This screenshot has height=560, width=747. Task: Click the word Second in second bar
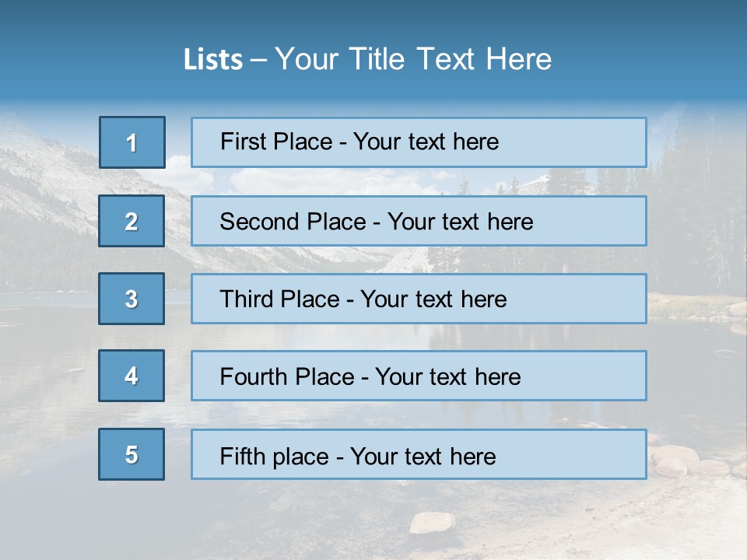(259, 222)
